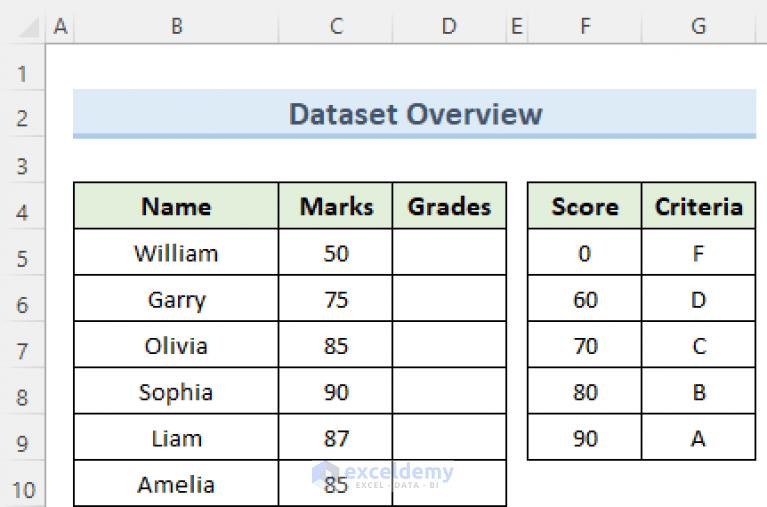Image resolution: width=767 pixels, height=507 pixels.
Task: Select the Liam name cell
Action: (x=176, y=437)
